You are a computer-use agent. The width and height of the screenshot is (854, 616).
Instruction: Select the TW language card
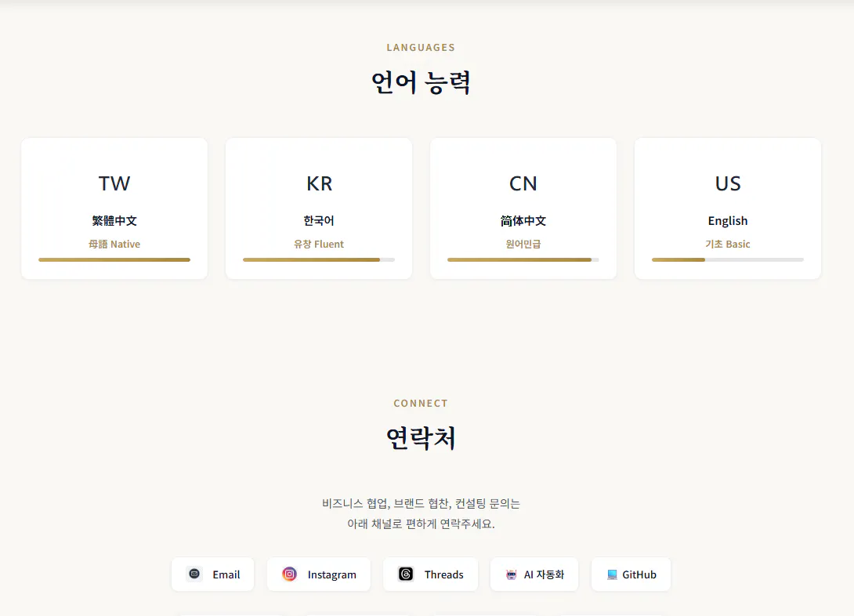(114, 208)
